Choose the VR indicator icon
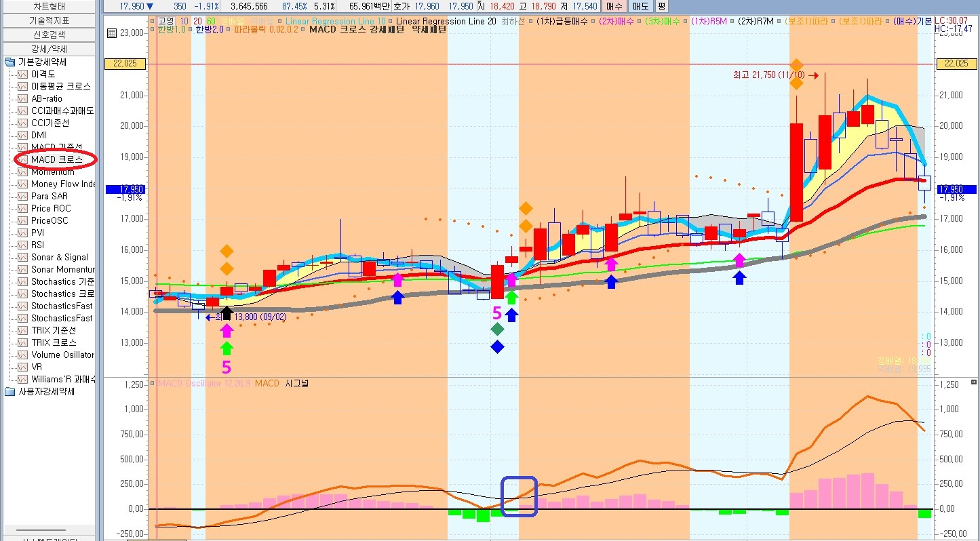The width and height of the screenshot is (980, 541). 22,367
